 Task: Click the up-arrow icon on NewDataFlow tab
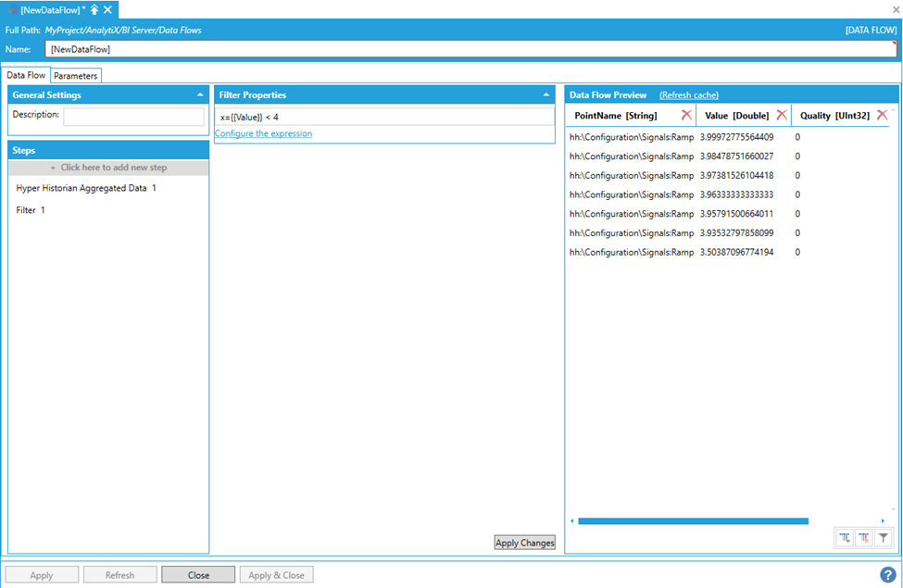pos(94,9)
